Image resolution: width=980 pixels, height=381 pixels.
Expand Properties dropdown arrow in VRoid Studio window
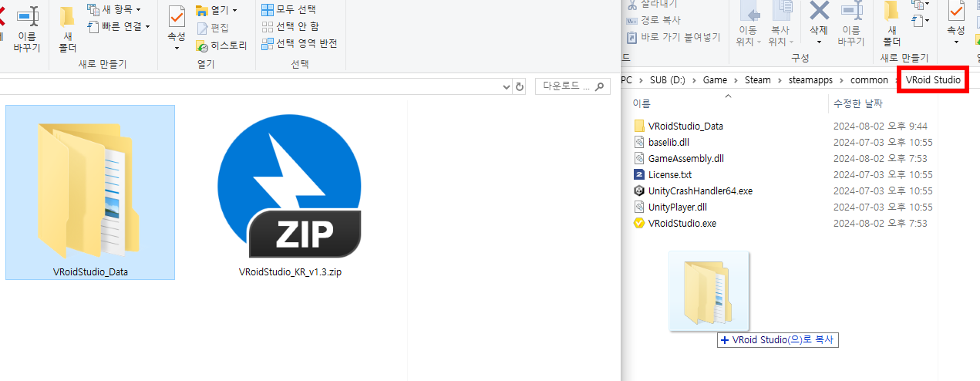(956, 42)
